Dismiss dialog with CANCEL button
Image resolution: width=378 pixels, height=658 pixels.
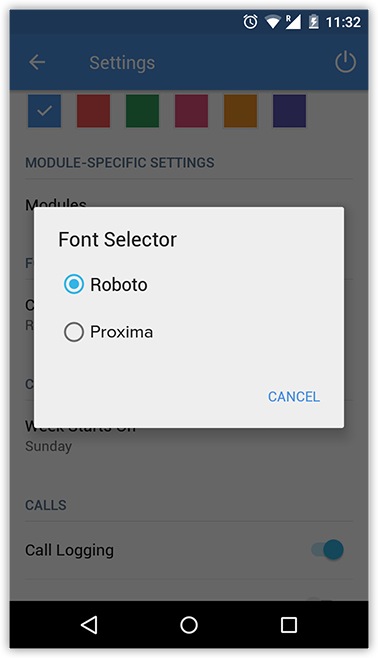(x=294, y=397)
